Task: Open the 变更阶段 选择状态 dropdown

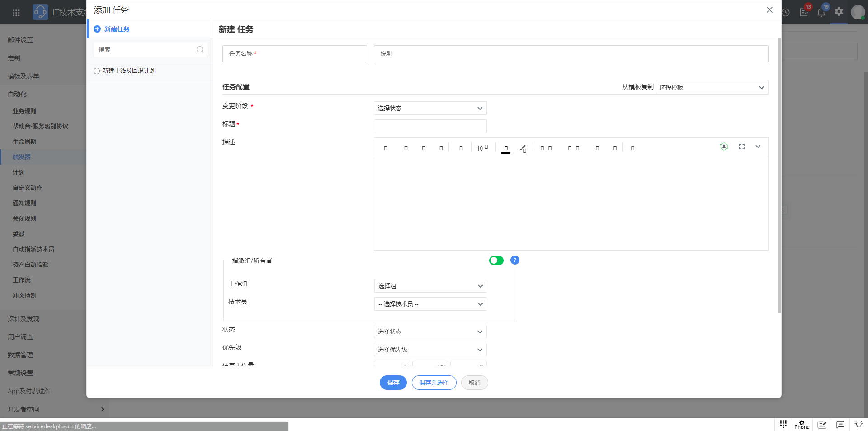Action: [x=430, y=108]
